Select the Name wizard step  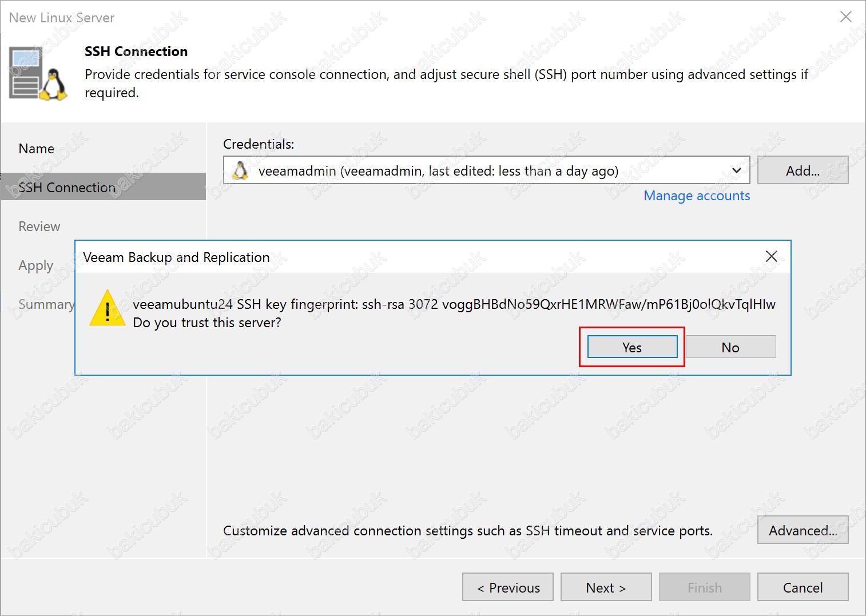point(37,149)
